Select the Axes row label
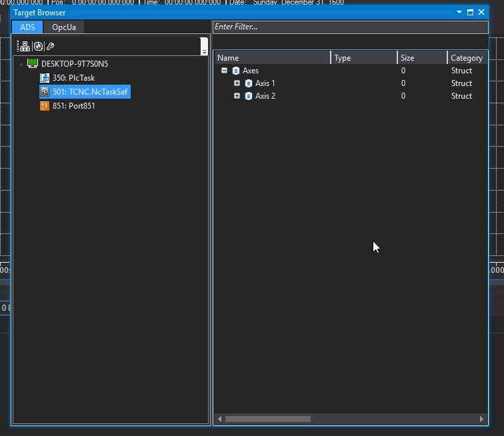Viewport: 504px width, 436px height. [251, 71]
